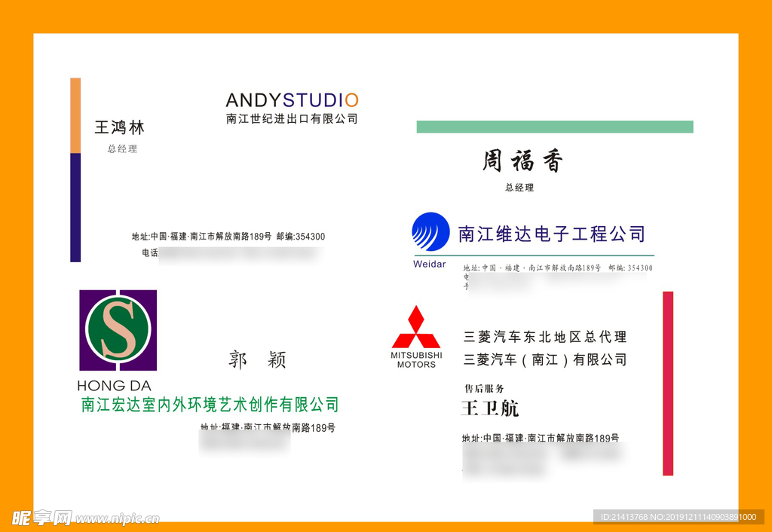Click the 售后服务 label
772x532 pixels.
483,389
